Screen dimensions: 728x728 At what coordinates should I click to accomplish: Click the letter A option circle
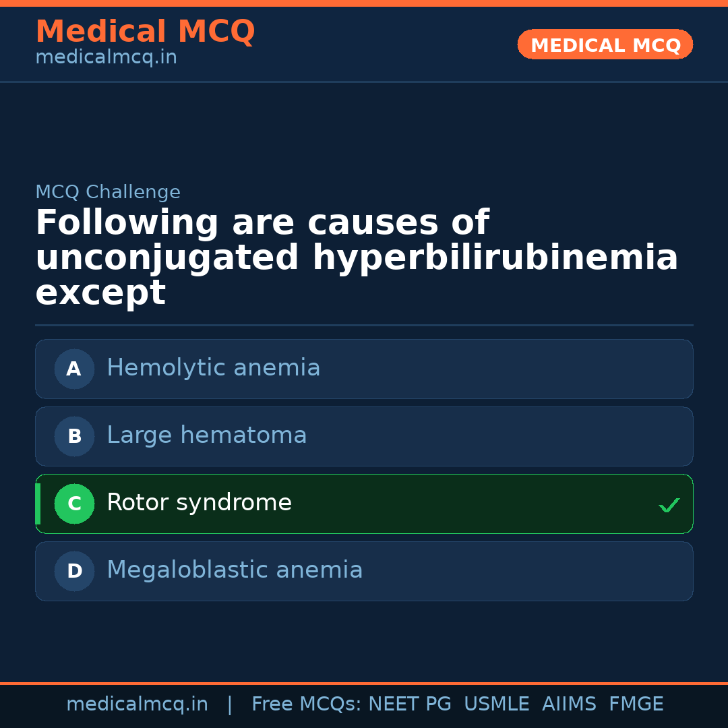[74, 369]
